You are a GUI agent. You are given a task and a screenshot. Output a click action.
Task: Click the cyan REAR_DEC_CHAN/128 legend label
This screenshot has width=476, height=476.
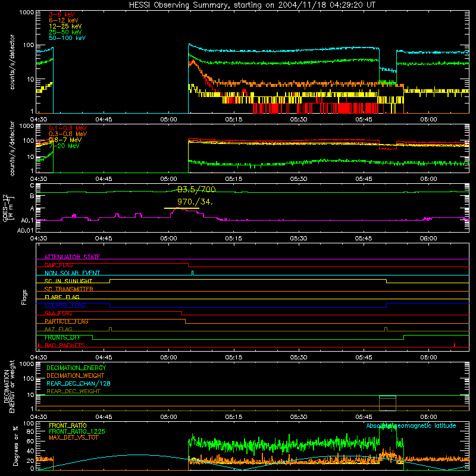point(79,384)
